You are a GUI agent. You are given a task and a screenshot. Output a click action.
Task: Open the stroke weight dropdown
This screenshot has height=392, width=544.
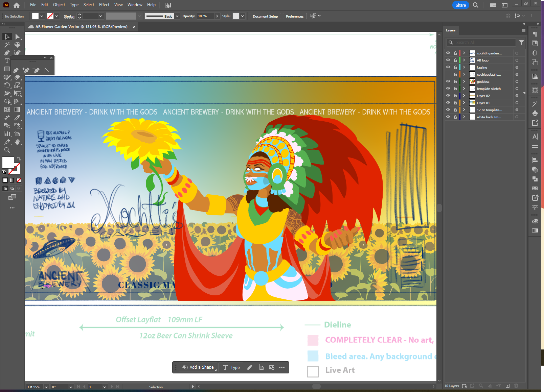click(x=100, y=16)
